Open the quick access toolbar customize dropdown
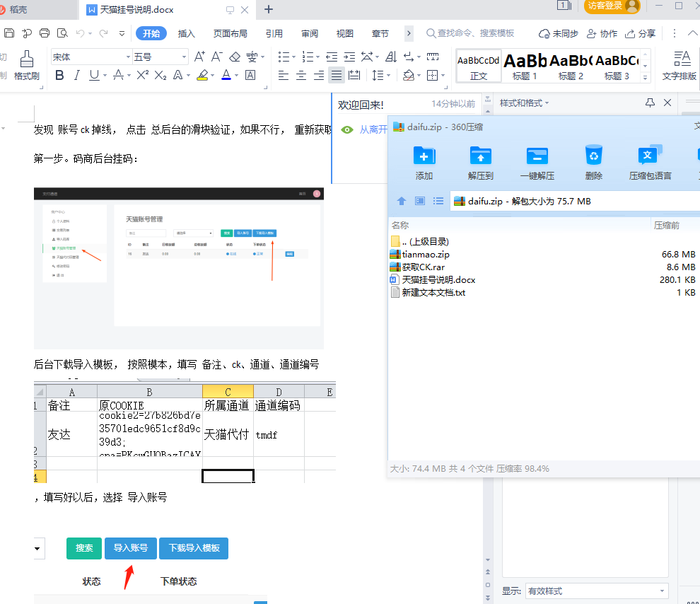Viewport: 700px width, 604px height. pos(122,33)
